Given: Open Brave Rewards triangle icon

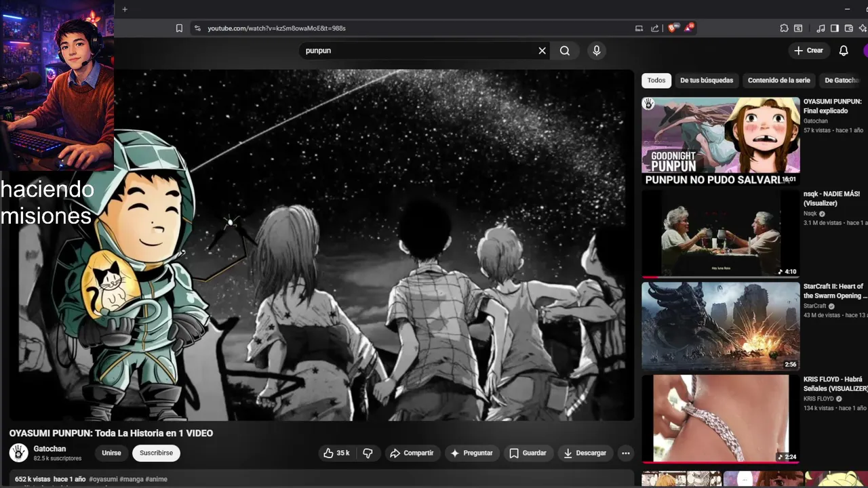Looking at the screenshot, I should click(x=689, y=28).
